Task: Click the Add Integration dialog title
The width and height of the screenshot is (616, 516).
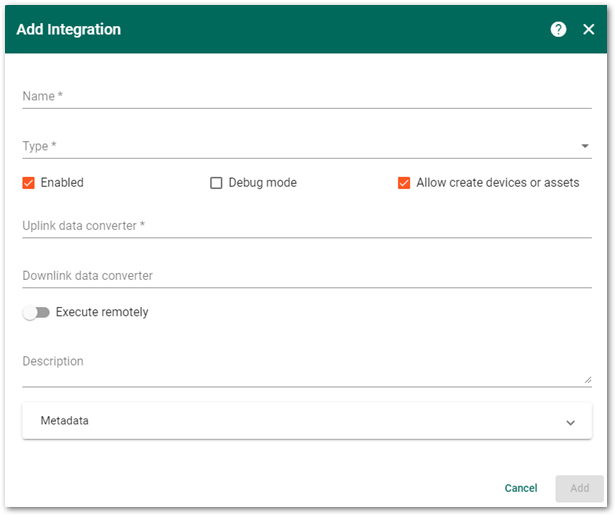Action: point(69,29)
